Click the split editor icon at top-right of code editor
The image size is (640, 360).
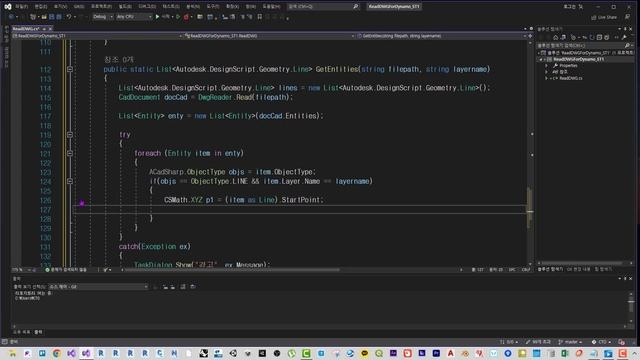click(x=531, y=36)
